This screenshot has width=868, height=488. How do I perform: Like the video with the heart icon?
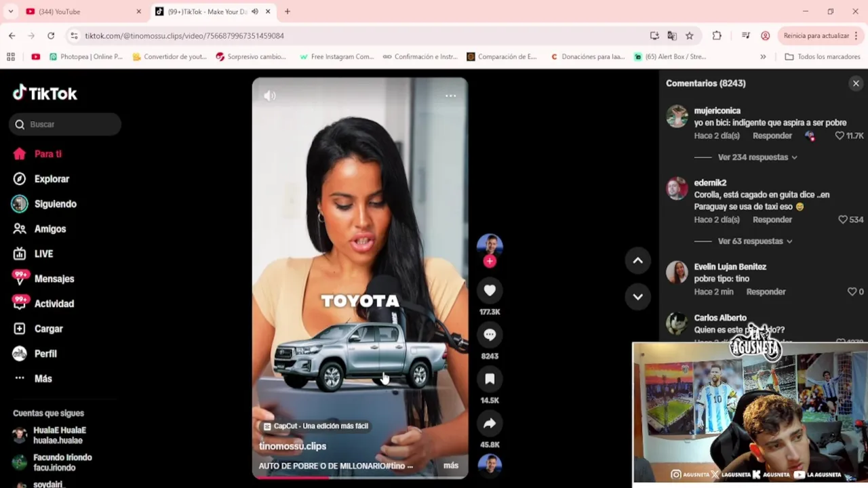coord(490,290)
